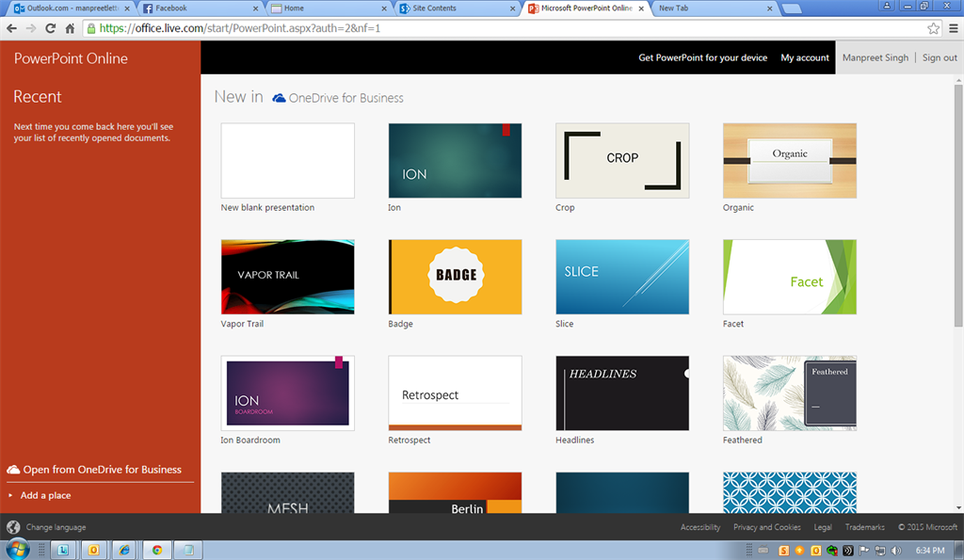The height and width of the screenshot is (560, 964).
Task: Click the OneDrive cloud icon in the heading
Action: 279,98
